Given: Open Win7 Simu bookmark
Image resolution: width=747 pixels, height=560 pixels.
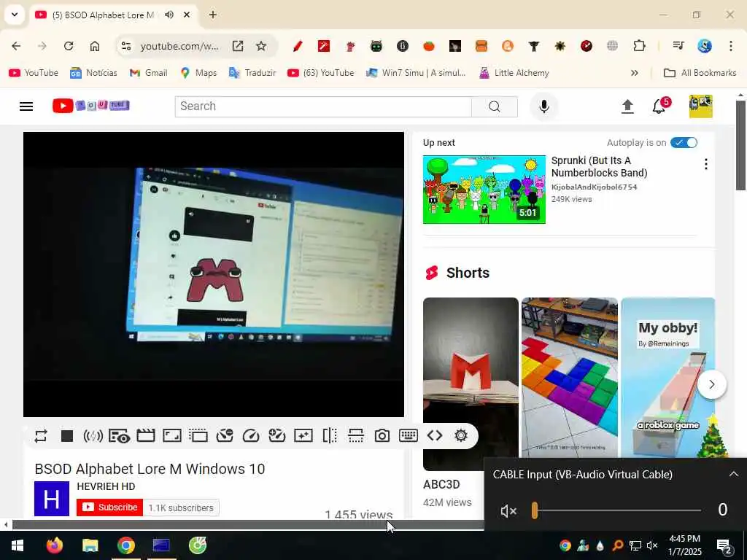Looking at the screenshot, I should point(416,73).
